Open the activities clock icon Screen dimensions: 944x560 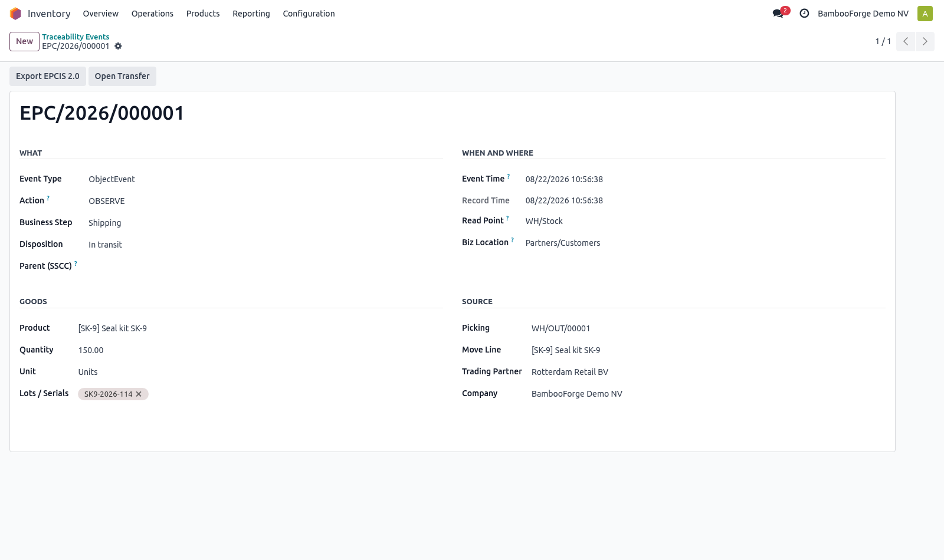pos(804,14)
